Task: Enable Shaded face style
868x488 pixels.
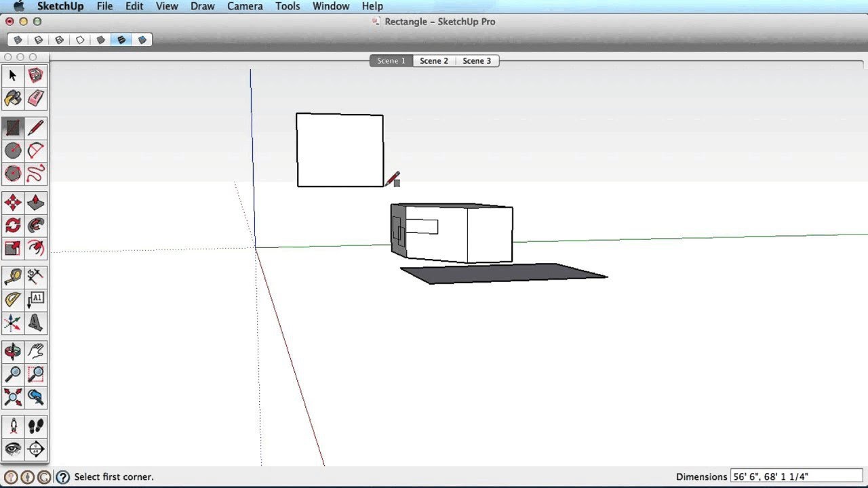Action: pos(100,40)
